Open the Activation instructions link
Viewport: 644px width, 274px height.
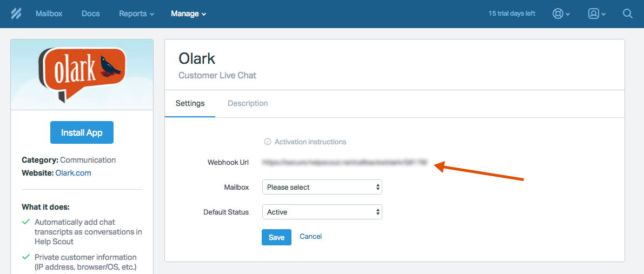[310, 142]
